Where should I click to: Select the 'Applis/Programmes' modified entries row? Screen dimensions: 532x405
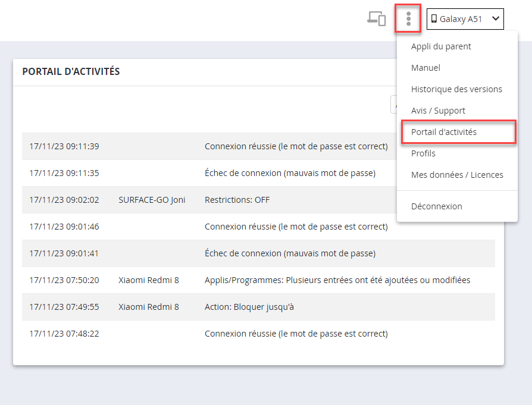[337, 280]
